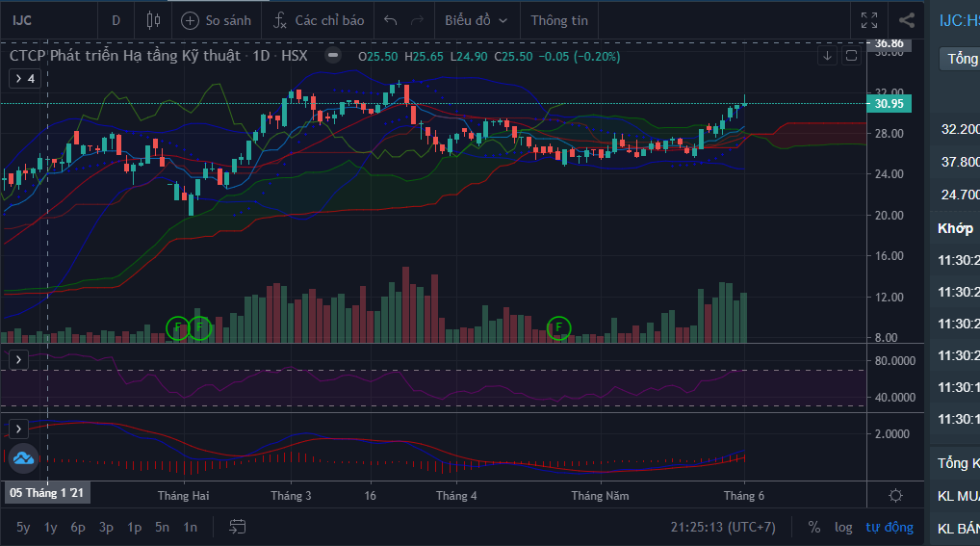Screen dimensions: 980x546
Task: Open chart settings gear icon
Action: 895,495
